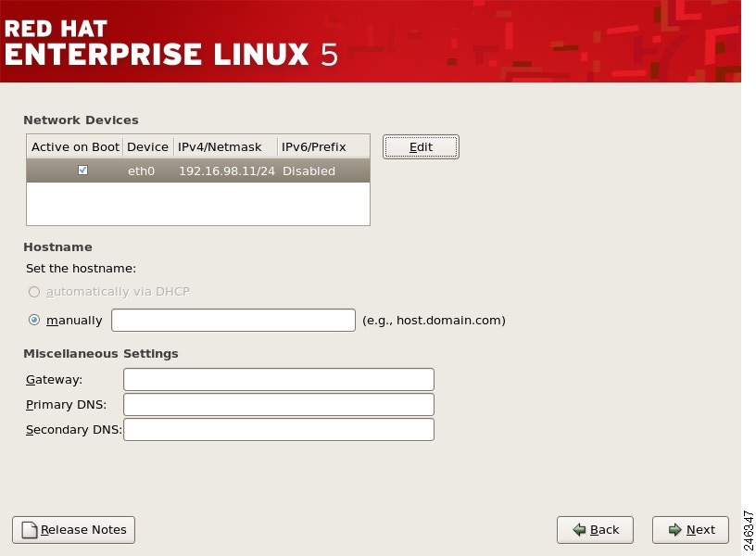This screenshot has width=756, height=556.
Task: Click the IPv6/Prefix column header
Action: [323, 146]
